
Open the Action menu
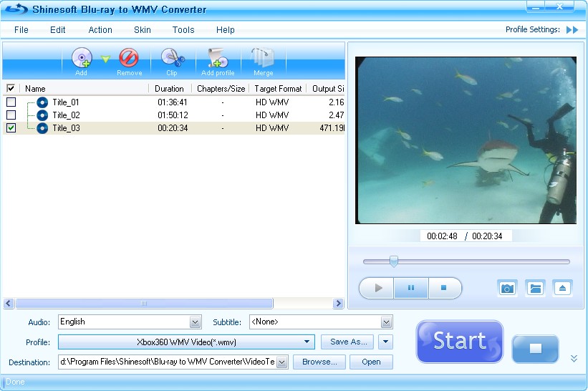[100, 30]
